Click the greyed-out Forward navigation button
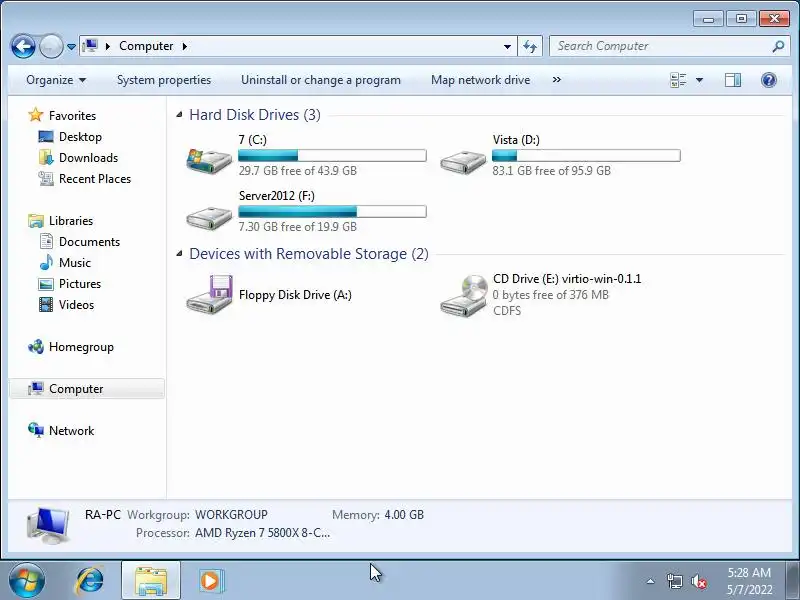The width and height of the screenshot is (800, 600). 51,46
